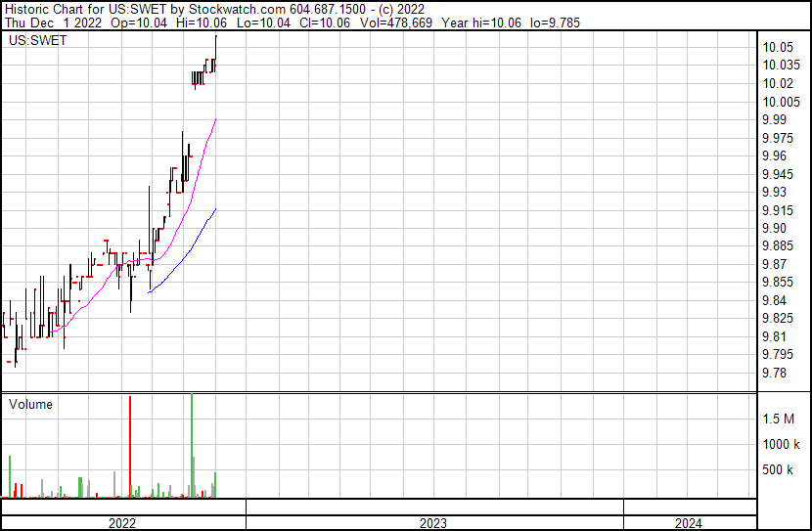
Task: Click the 9.78 price axis label
Action: coord(775,373)
